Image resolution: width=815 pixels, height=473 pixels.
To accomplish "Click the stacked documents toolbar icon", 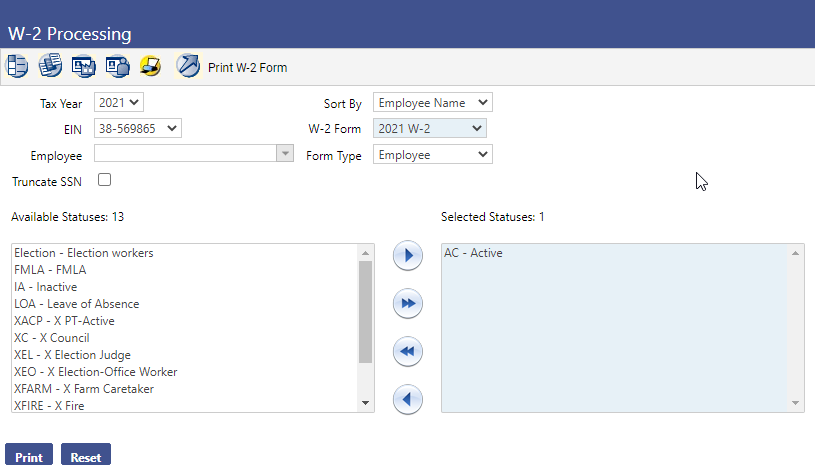I will [50, 67].
